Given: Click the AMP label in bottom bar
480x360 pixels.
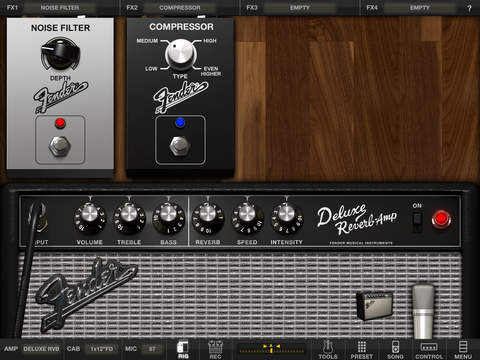Looking at the screenshot, I should [11, 349].
